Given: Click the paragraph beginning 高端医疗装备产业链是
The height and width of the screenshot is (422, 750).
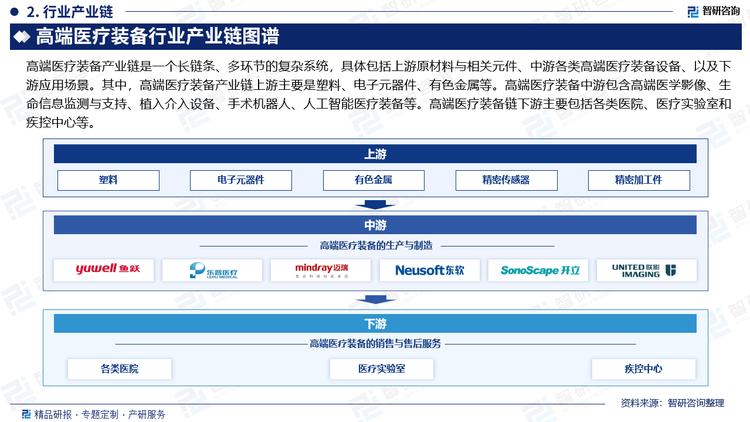Looking at the screenshot, I should click(378, 94).
